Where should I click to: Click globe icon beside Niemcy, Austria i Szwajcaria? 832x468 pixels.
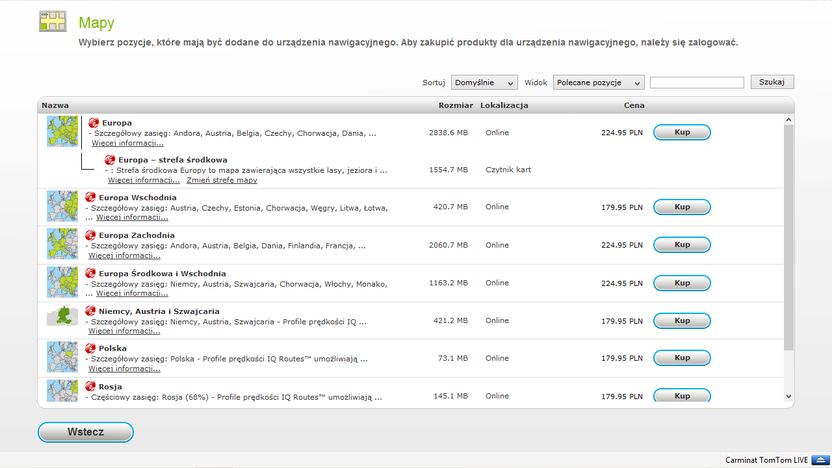pyautogui.click(x=90, y=311)
